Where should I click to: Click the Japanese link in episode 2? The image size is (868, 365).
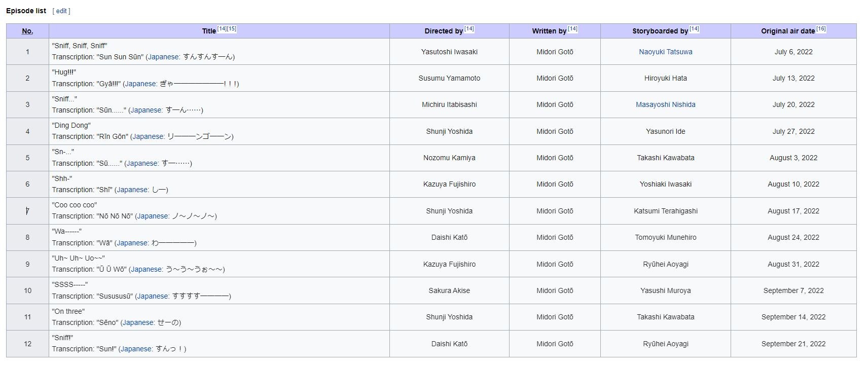[140, 84]
